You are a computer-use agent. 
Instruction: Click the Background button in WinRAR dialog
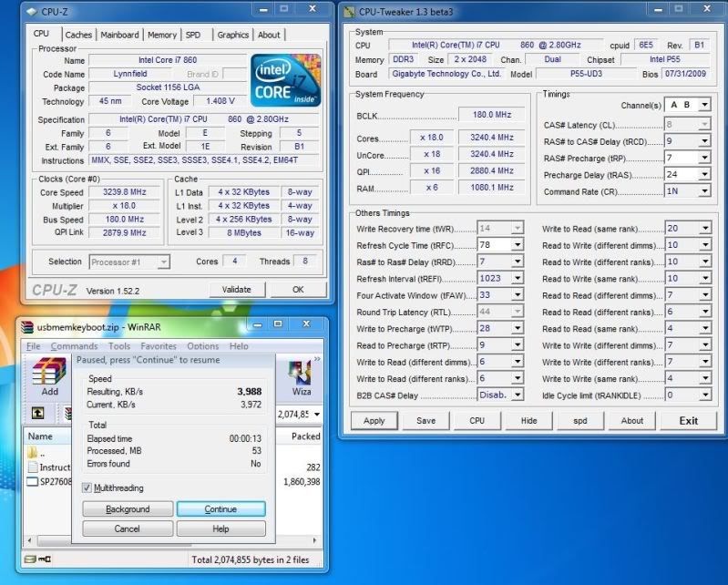[128, 508]
